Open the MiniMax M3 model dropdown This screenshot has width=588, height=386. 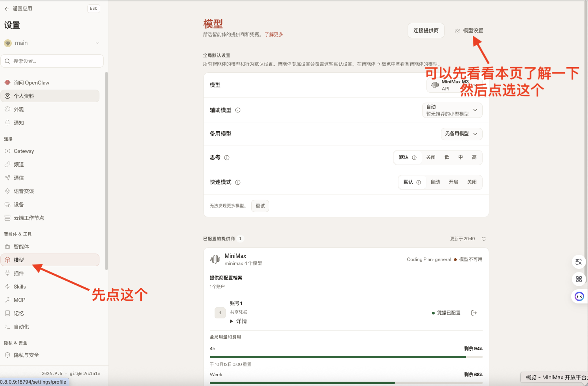point(454,85)
